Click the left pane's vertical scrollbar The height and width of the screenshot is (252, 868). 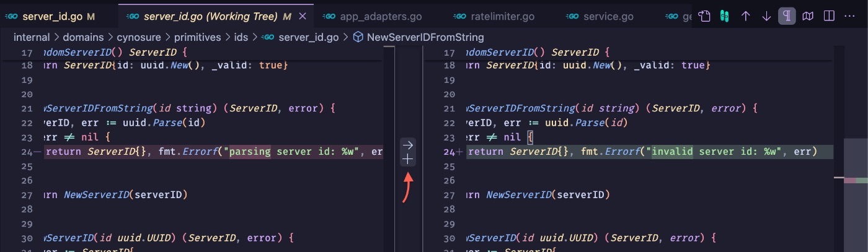[389, 149]
